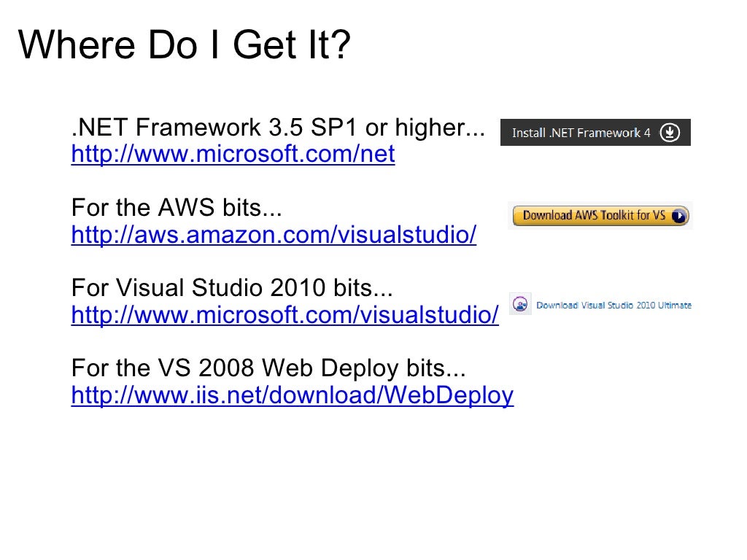747x560 pixels.
Task: Click the word "Install" on the dark .NET button
Action: 528,133
